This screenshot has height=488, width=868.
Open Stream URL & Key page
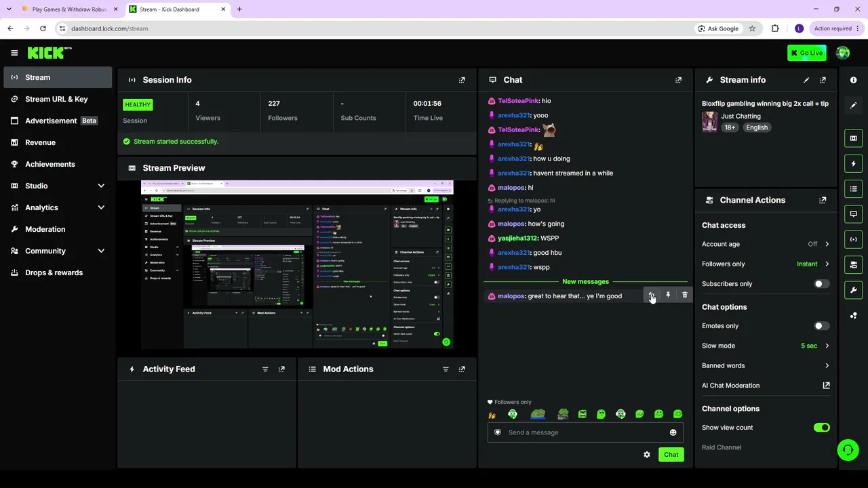pyautogui.click(x=58, y=99)
